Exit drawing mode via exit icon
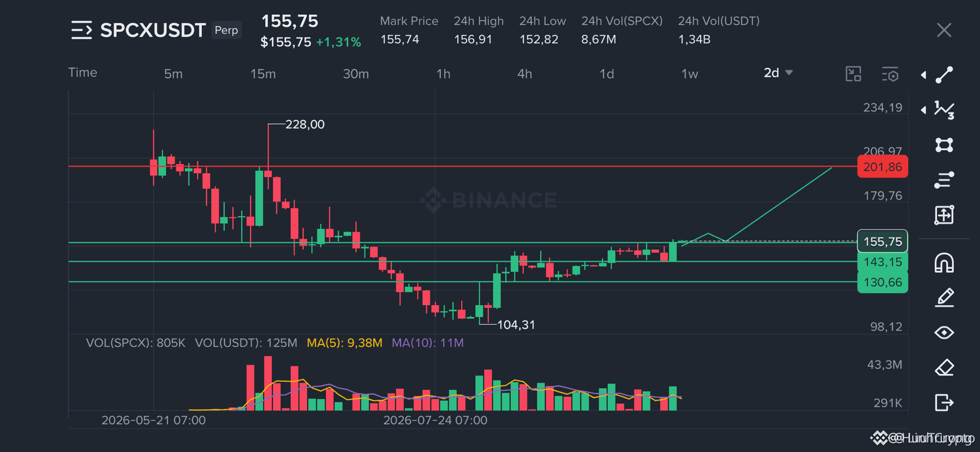Image resolution: width=980 pixels, height=452 pixels. click(944, 402)
